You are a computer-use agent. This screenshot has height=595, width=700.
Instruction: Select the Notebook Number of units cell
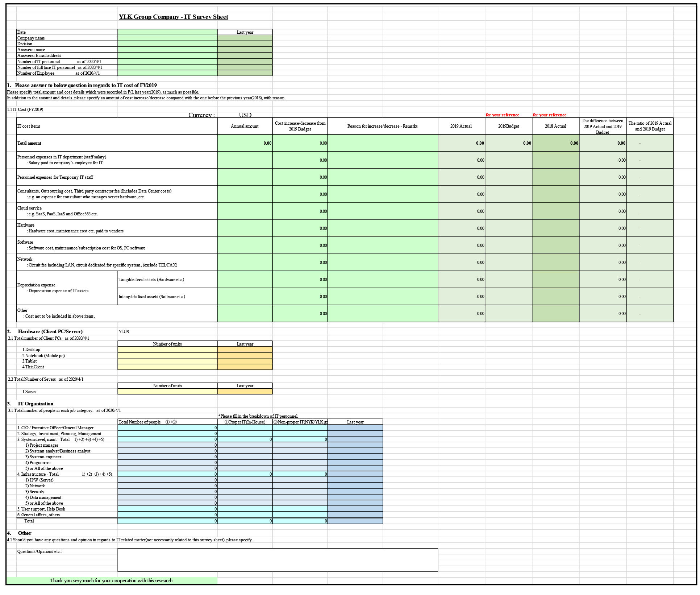(167, 356)
